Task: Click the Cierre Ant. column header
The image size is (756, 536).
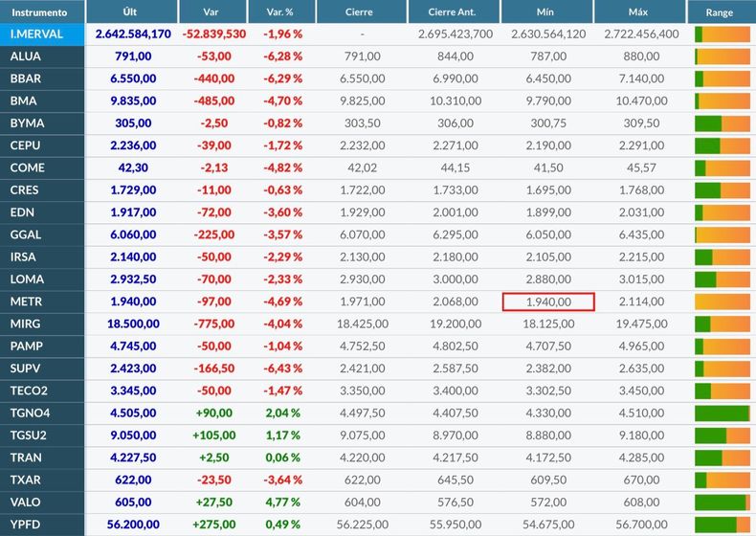Action: (454, 12)
